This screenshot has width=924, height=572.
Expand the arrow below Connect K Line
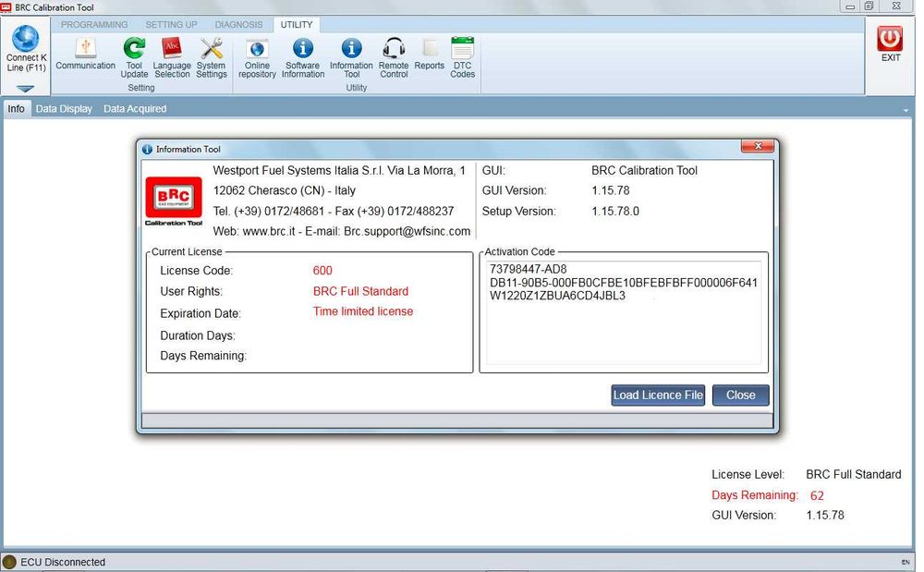(x=25, y=89)
